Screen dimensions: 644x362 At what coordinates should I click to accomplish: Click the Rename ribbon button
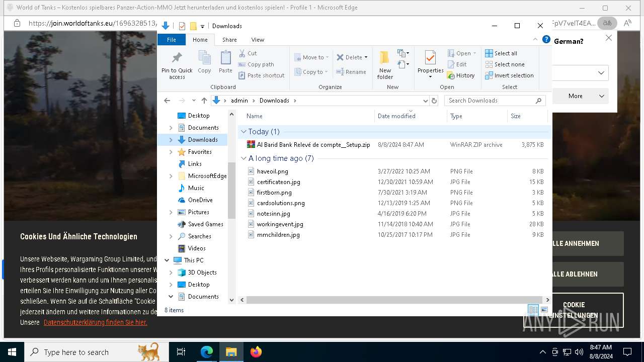[x=351, y=72]
